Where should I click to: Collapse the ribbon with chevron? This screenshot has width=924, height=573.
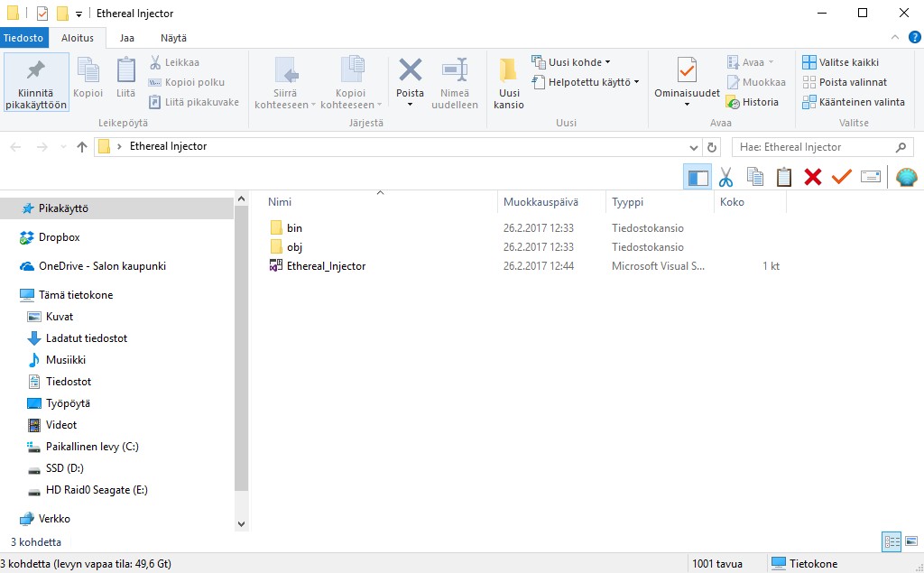click(895, 37)
